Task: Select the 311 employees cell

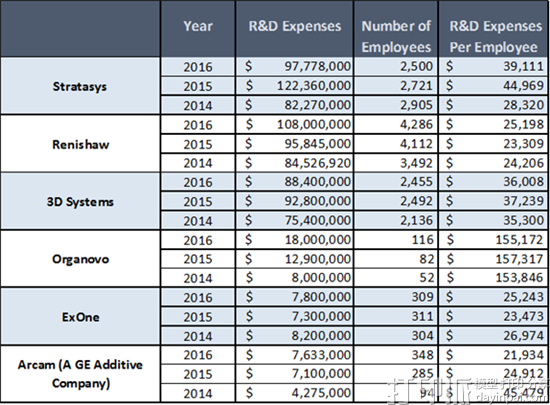Action: tap(396, 317)
